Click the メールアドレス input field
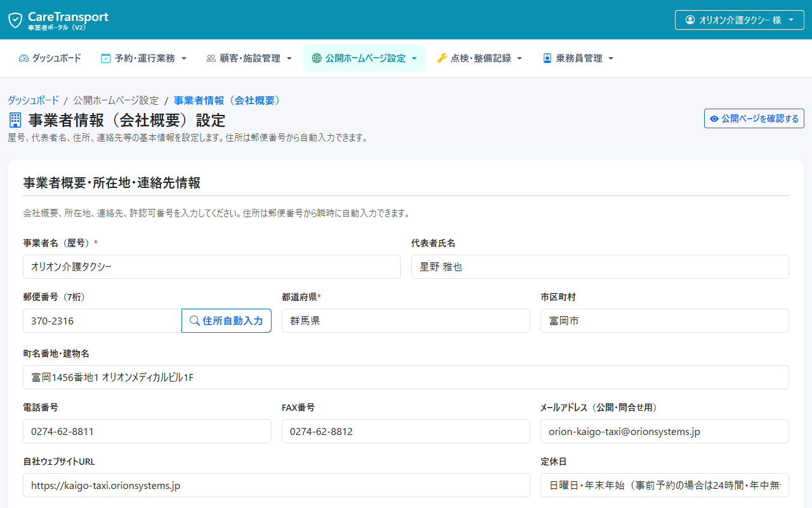 (x=665, y=431)
